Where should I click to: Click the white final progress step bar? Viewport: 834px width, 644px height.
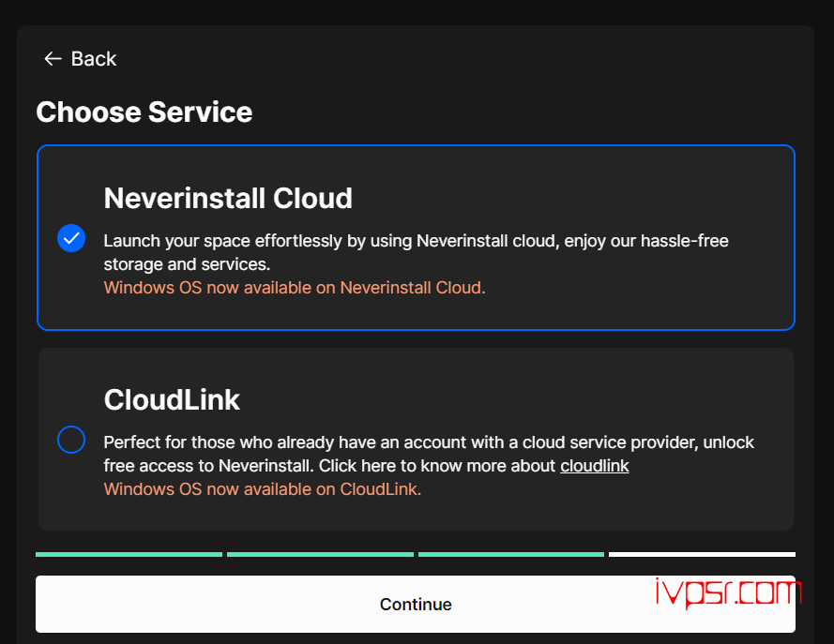pyautogui.click(x=702, y=554)
